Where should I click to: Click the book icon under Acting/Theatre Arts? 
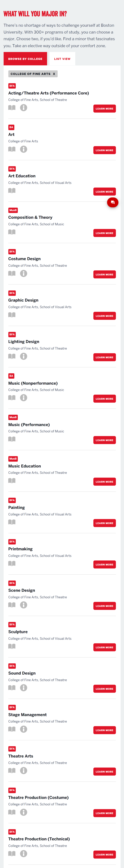click(12, 108)
